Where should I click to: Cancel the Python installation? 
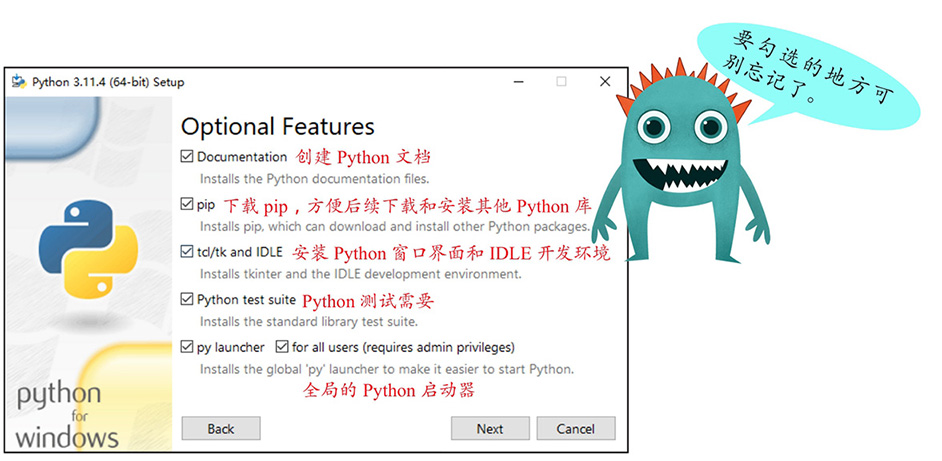pos(575,429)
